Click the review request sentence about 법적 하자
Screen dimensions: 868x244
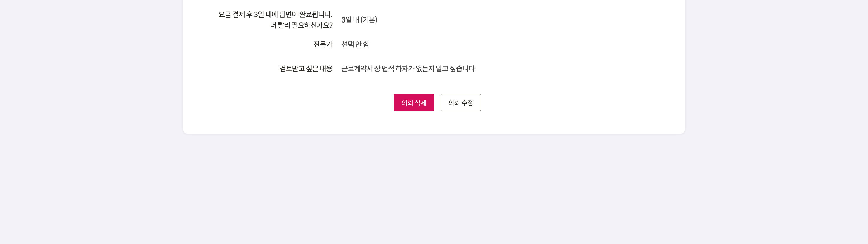click(408, 69)
